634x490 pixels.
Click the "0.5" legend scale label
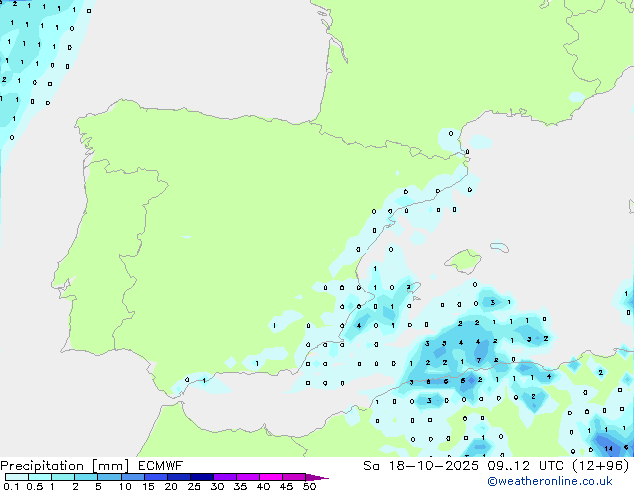(35, 486)
